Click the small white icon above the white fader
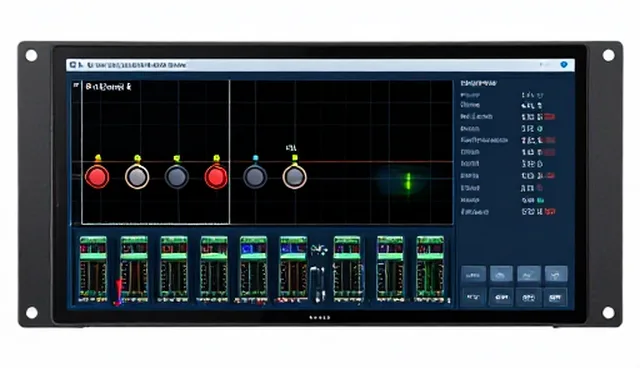The image size is (640, 368). 319,249
